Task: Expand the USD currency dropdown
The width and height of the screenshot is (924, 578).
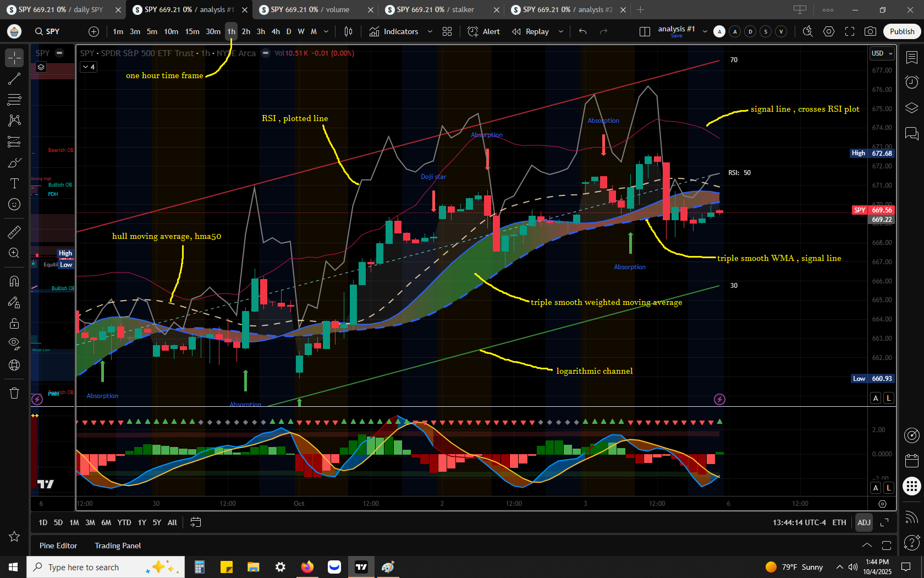Action: 882,53
